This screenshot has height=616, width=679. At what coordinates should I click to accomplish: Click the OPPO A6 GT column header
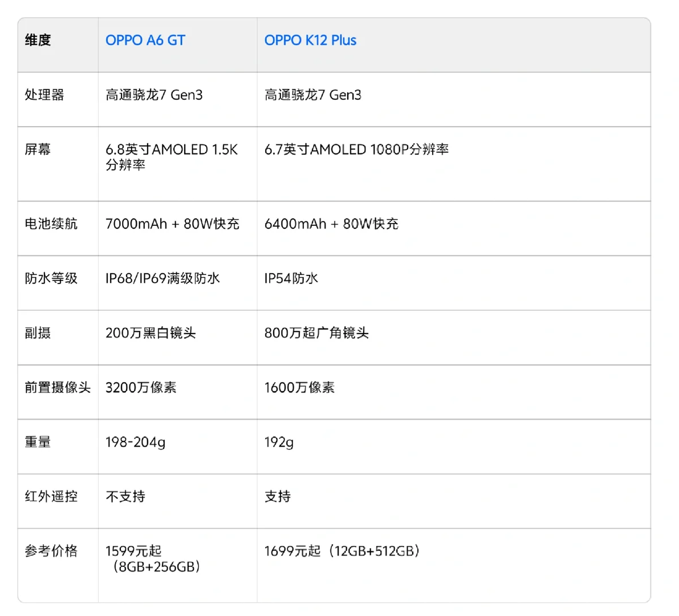tap(145, 40)
